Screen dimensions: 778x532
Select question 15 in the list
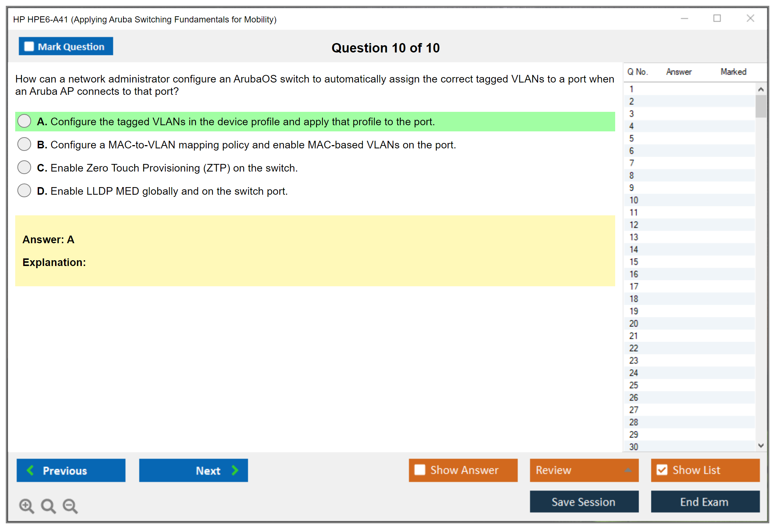(634, 262)
